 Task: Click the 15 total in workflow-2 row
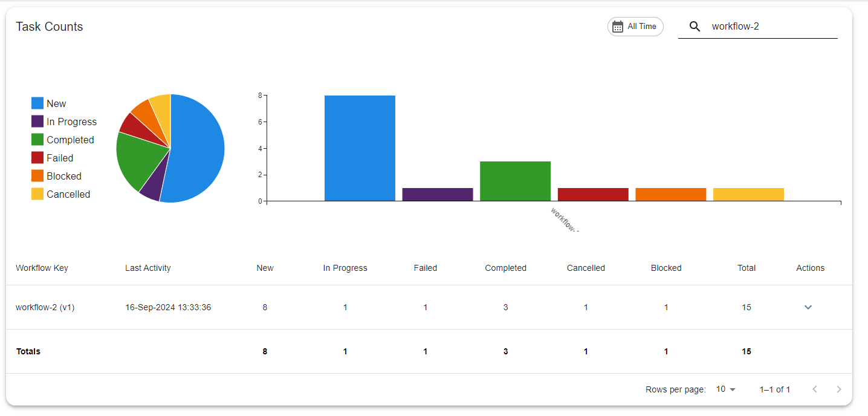(x=747, y=307)
